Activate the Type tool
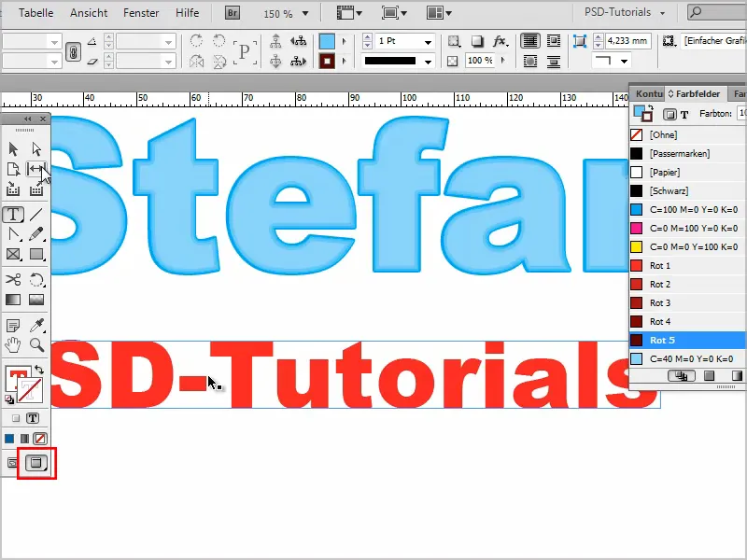 coord(13,215)
